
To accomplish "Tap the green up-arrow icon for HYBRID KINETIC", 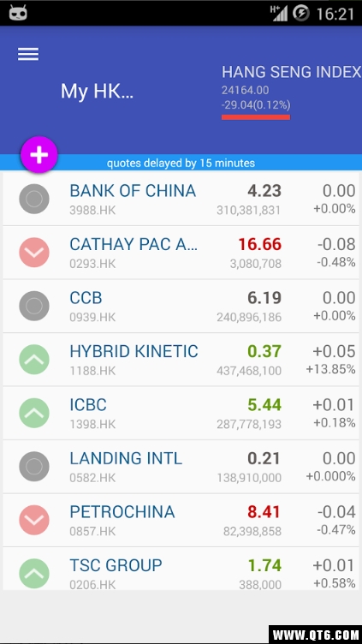I will click(x=34, y=360).
